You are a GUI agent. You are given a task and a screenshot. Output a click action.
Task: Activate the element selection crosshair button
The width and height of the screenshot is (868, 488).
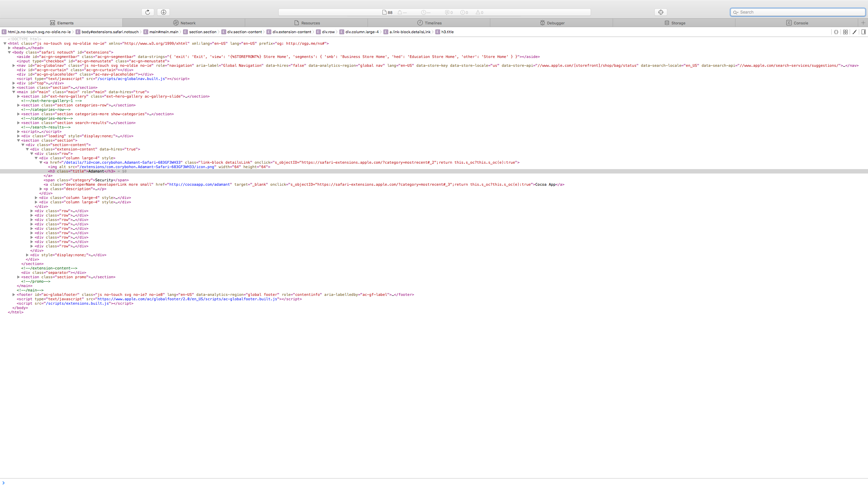(x=660, y=12)
